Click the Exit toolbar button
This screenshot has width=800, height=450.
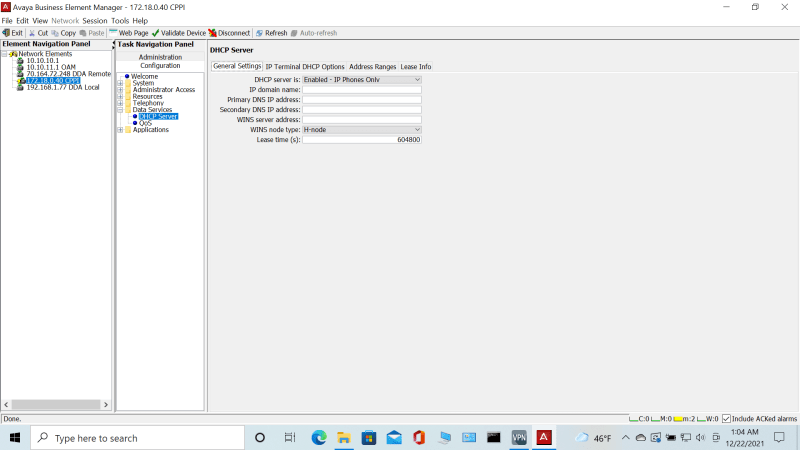[x=13, y=33]
